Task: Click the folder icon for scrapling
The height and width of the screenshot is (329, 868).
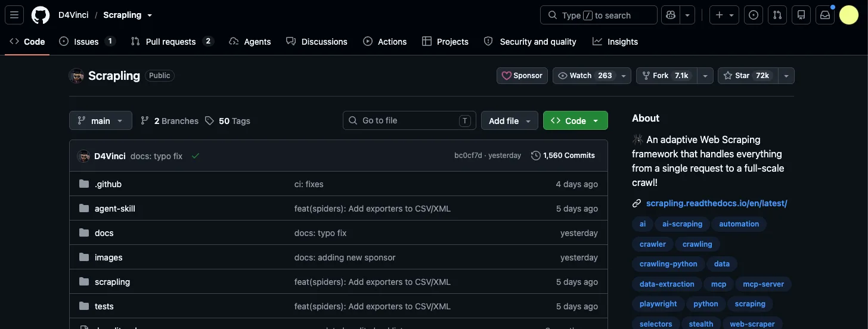Action: click(x=84, y=282)
